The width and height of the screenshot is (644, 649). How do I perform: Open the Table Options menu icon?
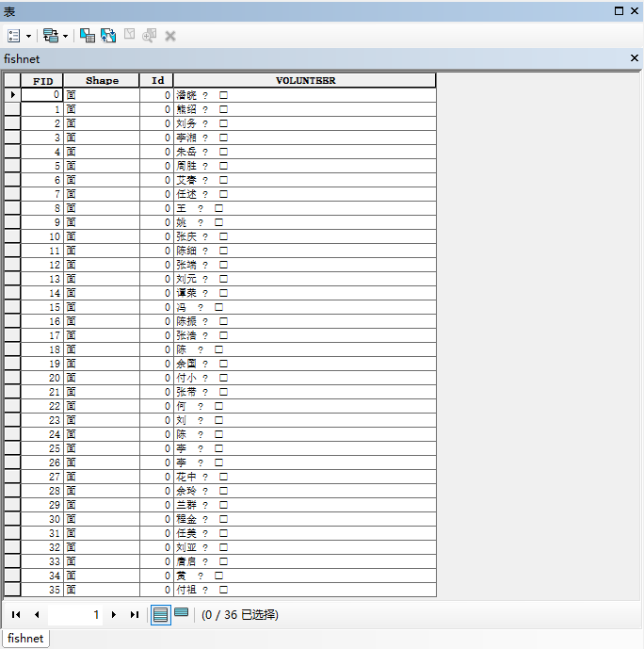pyautogui.click(x=13, y=36)
